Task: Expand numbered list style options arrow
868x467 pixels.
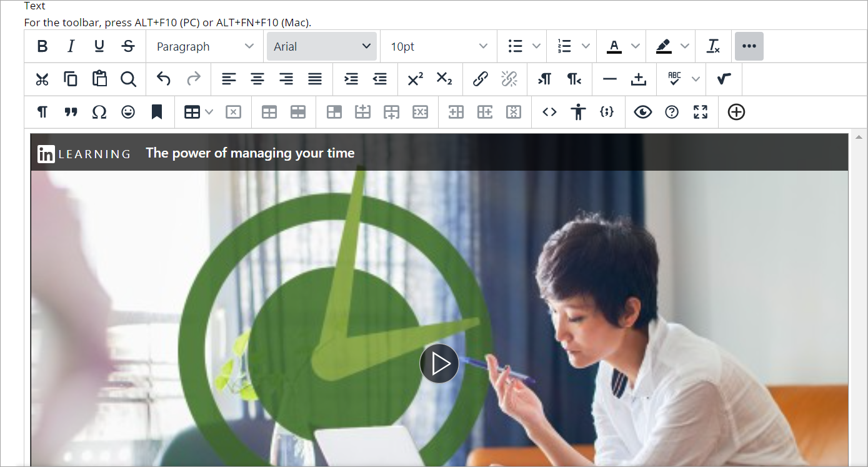Action: click(x=586, y=46)
